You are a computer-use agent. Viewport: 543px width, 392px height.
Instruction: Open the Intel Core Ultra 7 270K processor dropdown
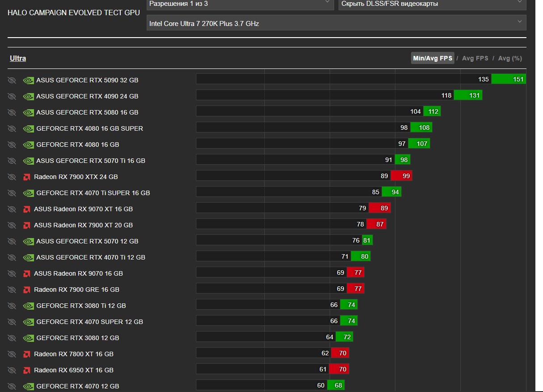click(x=336, y=23)
